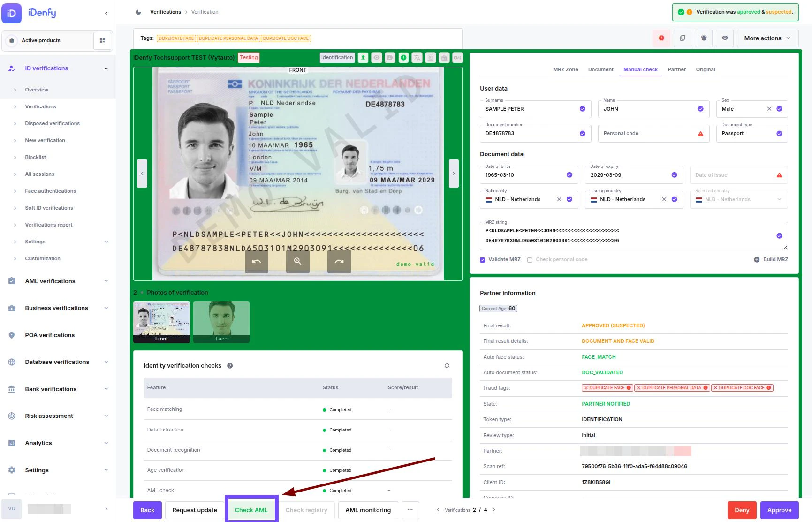Clear the Nationality field value
This screenshot has height=522, width=812.
pos(559,199)
